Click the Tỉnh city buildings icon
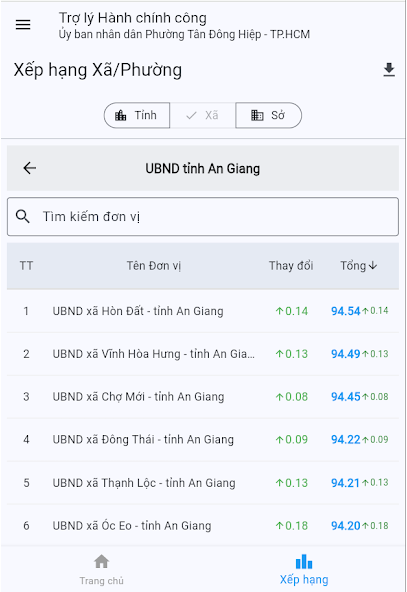This screenshot has height=592, width=407. (120, 115)
